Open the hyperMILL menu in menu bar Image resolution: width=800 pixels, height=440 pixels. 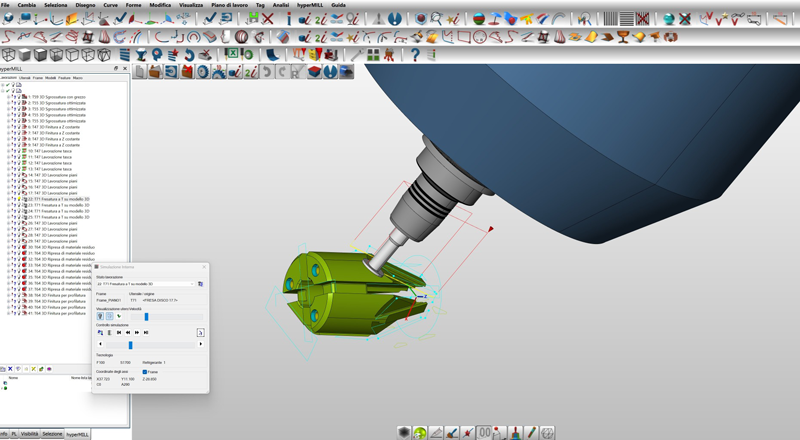click(x=310, y=5)
